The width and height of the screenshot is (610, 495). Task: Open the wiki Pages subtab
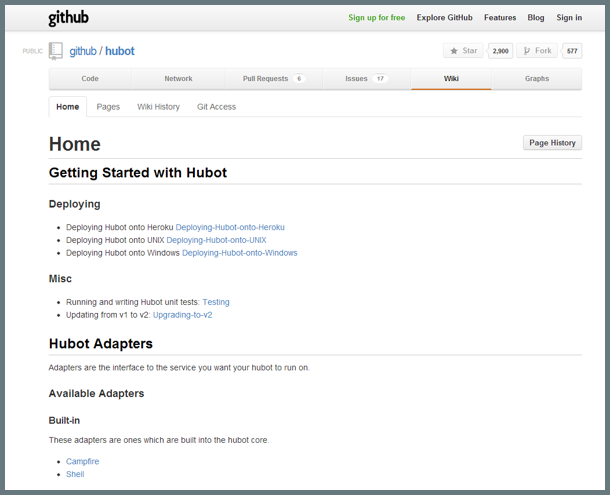click(x=108, y=107)
